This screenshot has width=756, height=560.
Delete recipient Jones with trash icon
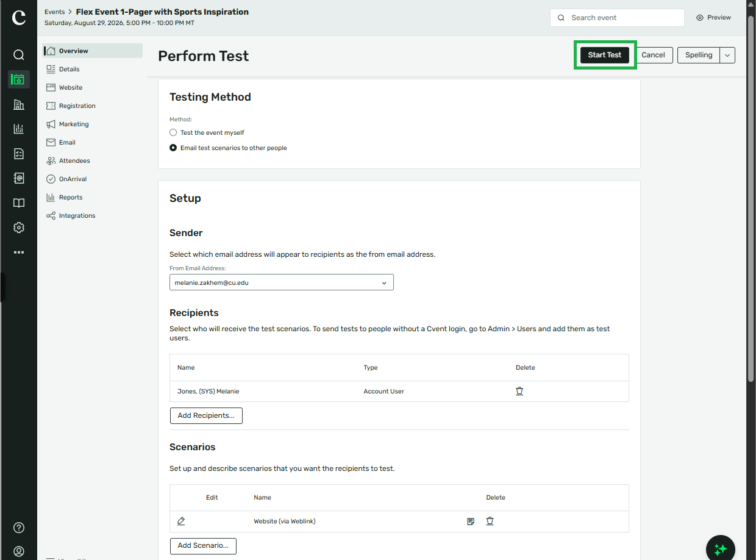click(519, 391)
